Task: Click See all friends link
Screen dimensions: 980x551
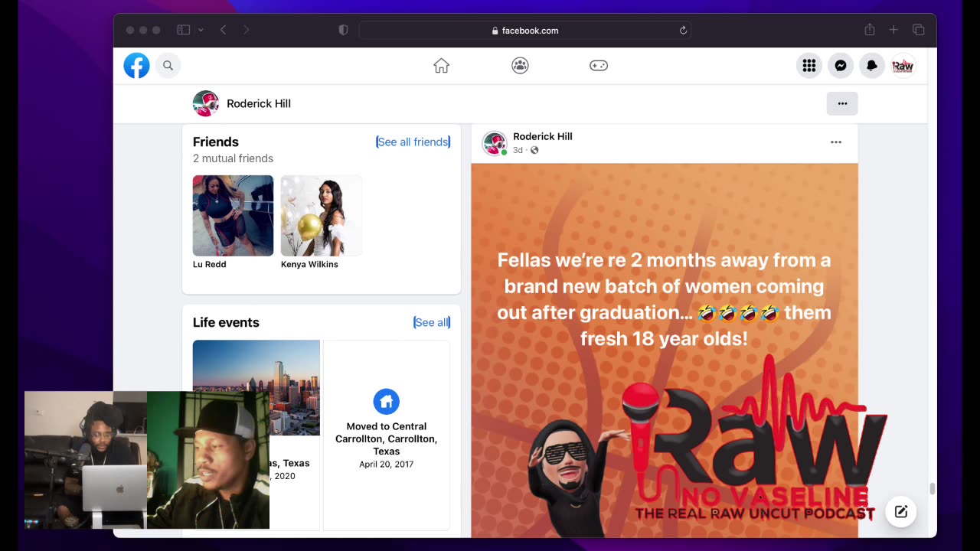Action: [413, 142]
